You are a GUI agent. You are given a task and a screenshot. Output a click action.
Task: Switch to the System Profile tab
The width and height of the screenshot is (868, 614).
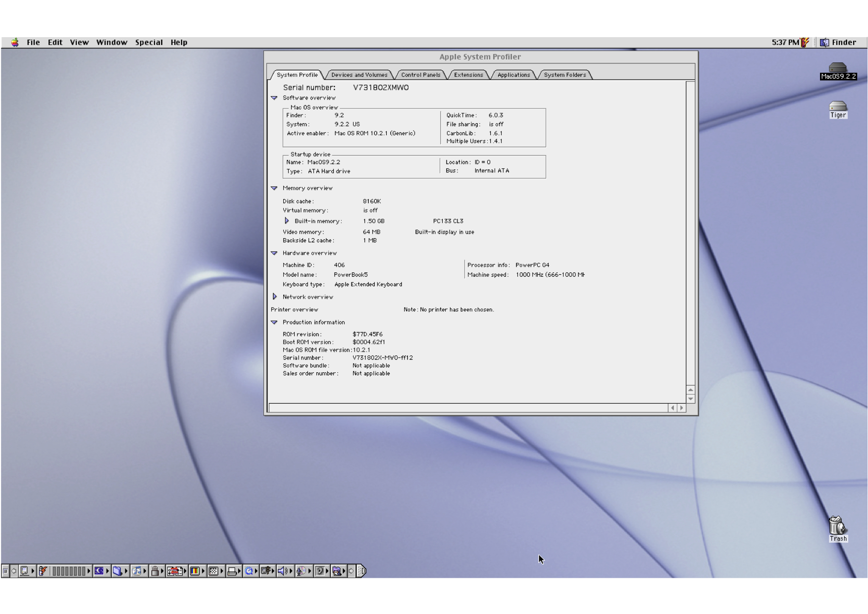pyautogui.click(x=297, y=75)
